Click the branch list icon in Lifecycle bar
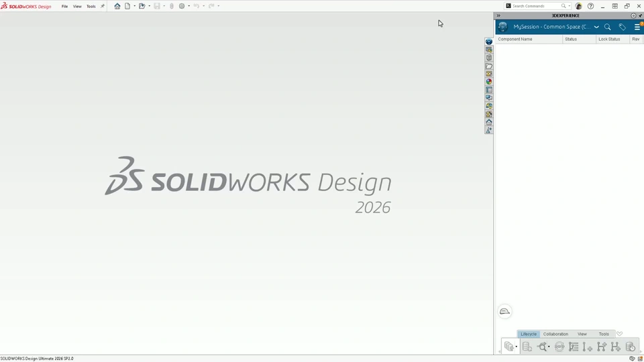The image size is (644, 362). click(574, 347)
